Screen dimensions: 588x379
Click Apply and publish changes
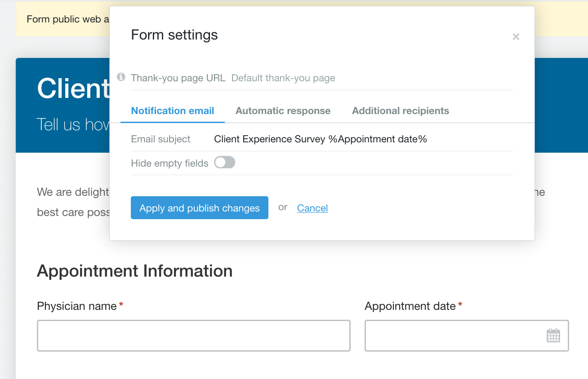point(199,207)
